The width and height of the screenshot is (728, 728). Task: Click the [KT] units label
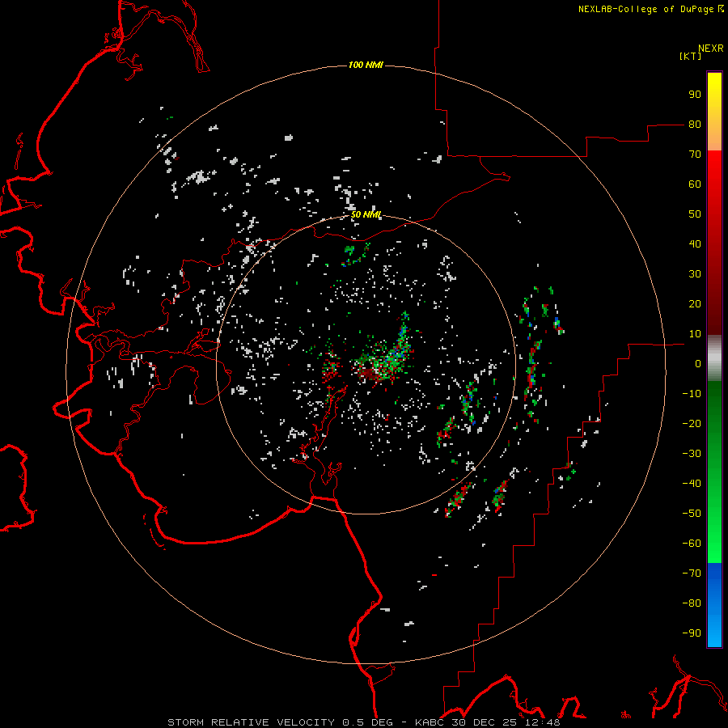click(x=691, y=56)
